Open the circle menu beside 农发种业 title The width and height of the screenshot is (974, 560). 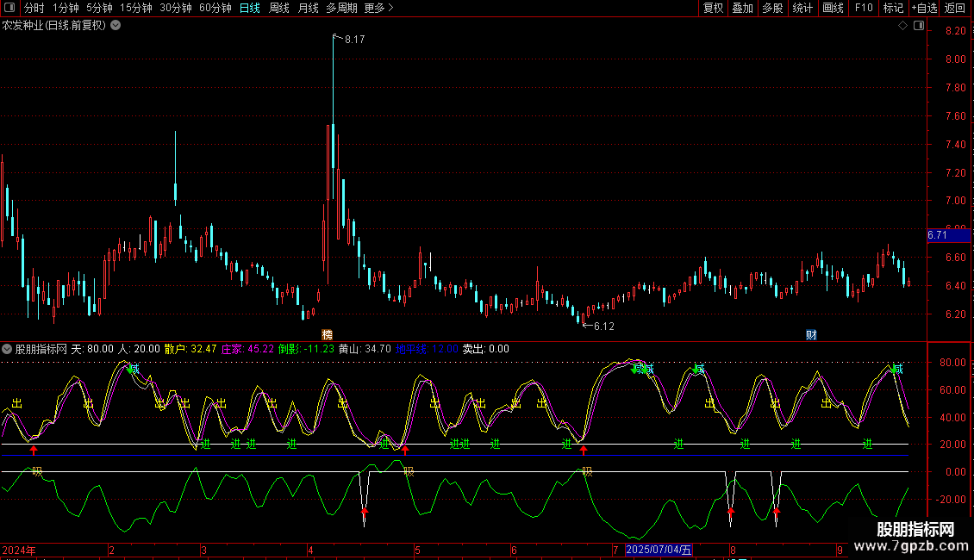(116, 26)
